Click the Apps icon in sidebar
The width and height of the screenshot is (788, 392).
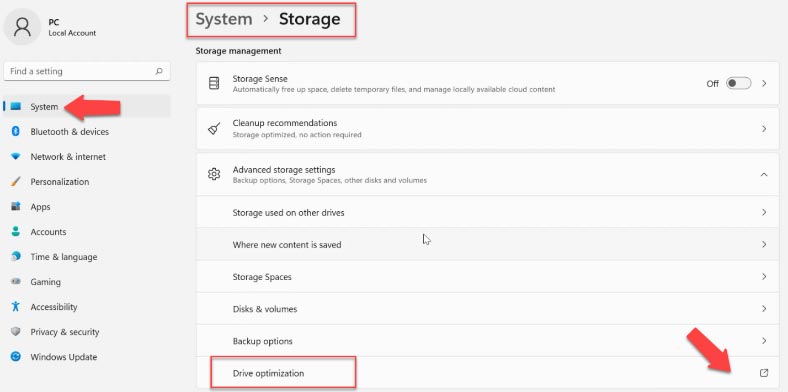click(x=16, y=207)
